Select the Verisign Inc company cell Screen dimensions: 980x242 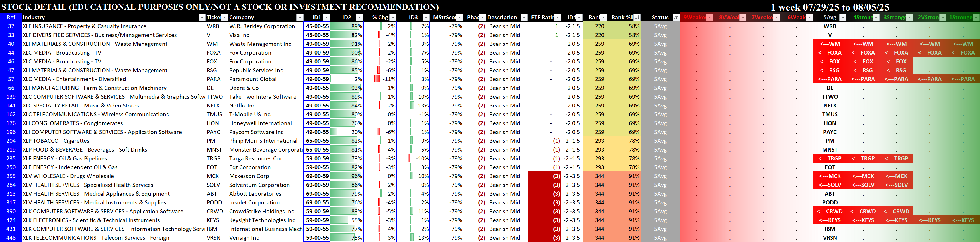(266, 238)
